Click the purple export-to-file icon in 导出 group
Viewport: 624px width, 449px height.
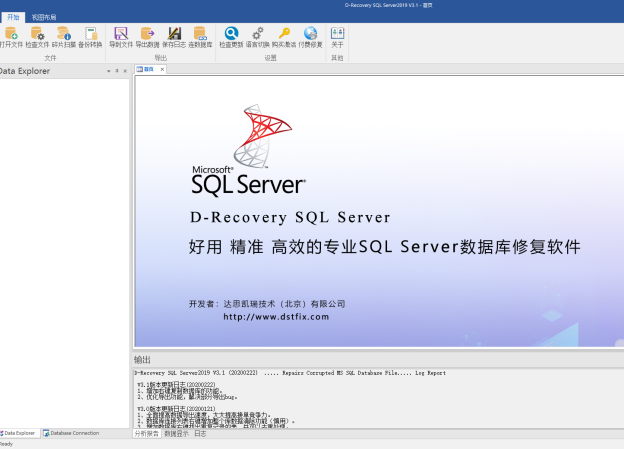coord(121,33)
